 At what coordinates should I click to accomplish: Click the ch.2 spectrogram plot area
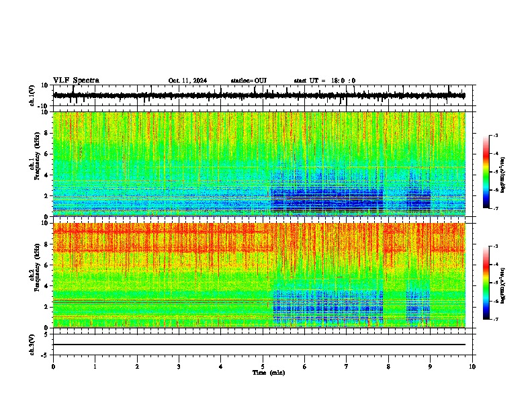[x=259, y=275]
